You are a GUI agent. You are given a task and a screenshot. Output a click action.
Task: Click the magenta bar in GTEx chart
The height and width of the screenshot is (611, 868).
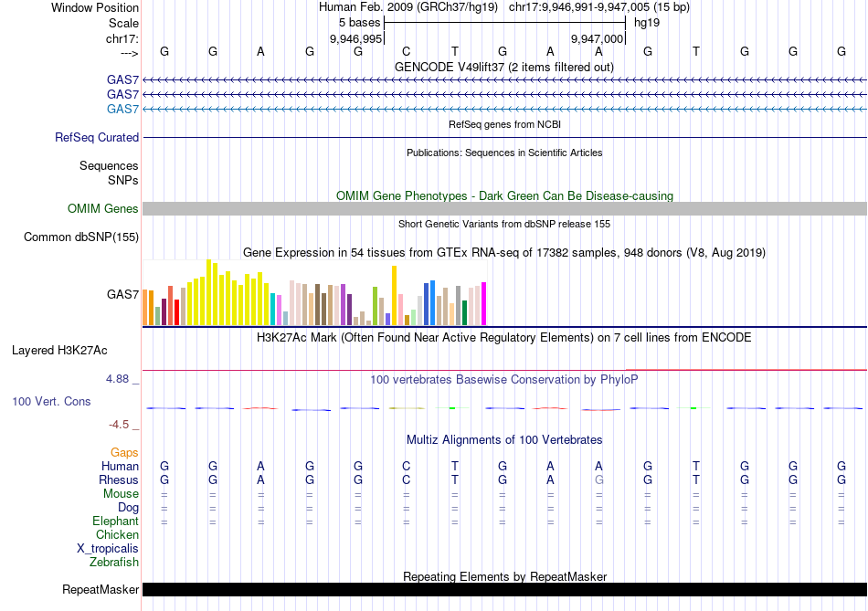click(x=483, y=303)
